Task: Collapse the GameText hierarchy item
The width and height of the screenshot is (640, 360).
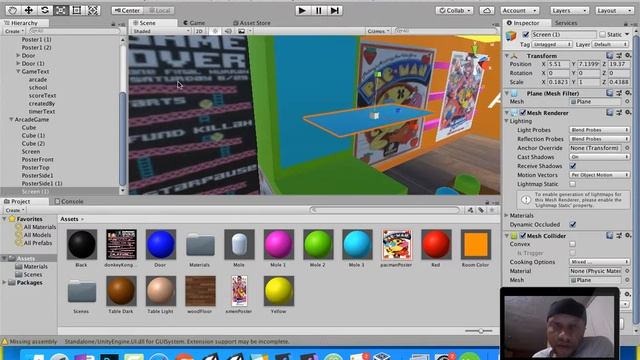Action: tap(18, 71)
